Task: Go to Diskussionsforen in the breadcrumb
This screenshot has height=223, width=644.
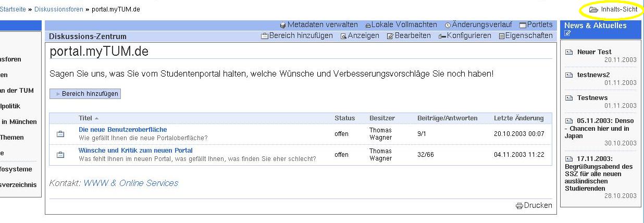Action: click(59, 9)
